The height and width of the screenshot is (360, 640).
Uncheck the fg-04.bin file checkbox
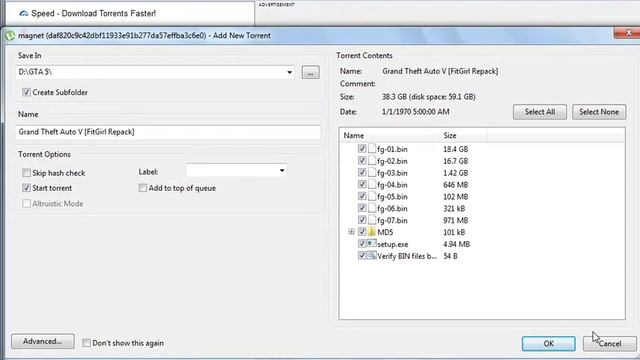pyautogui.click(x=362, y=184)
